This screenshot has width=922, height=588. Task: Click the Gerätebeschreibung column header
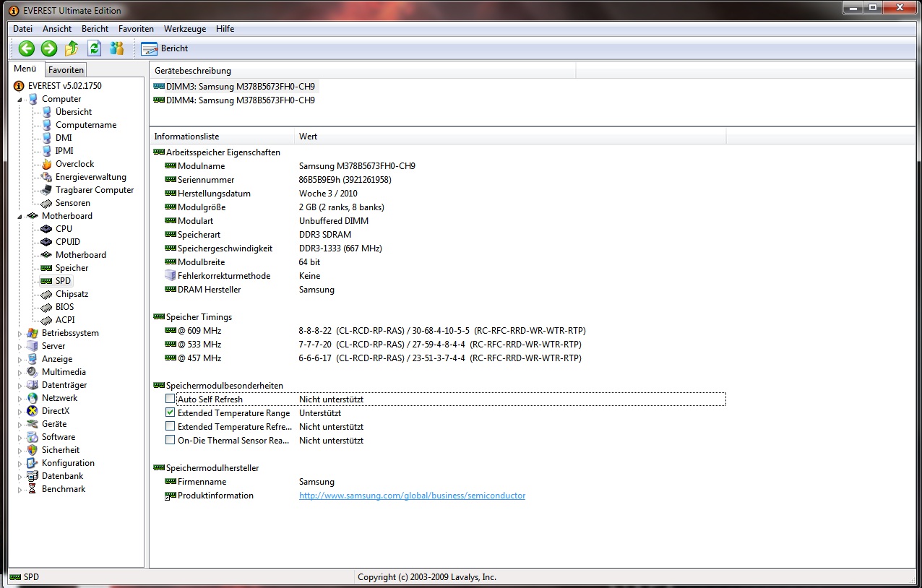coord(363,71)
